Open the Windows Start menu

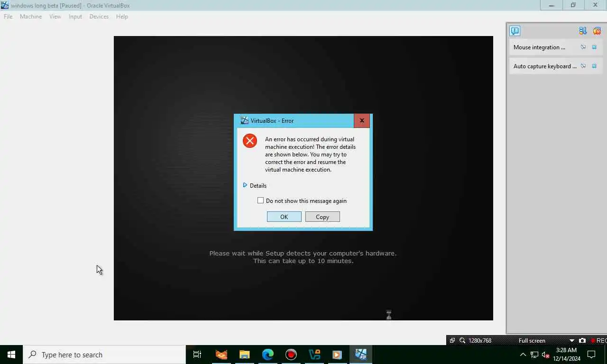point(11,355)
